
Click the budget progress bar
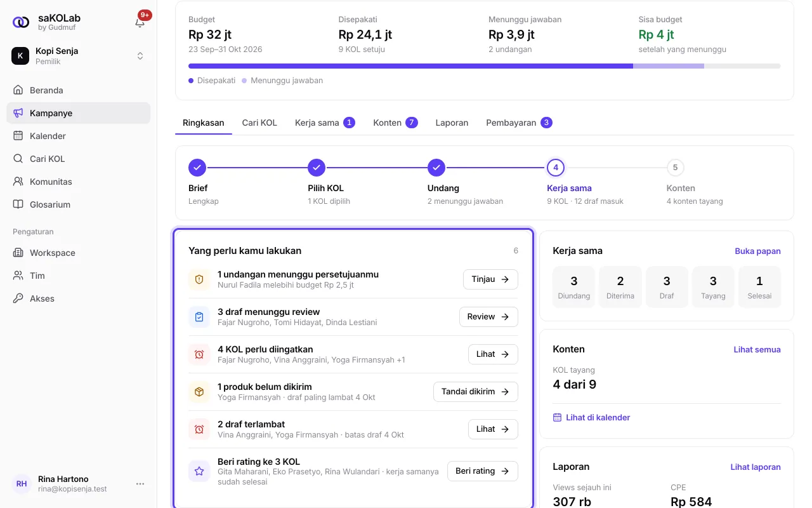pos(485,66)
